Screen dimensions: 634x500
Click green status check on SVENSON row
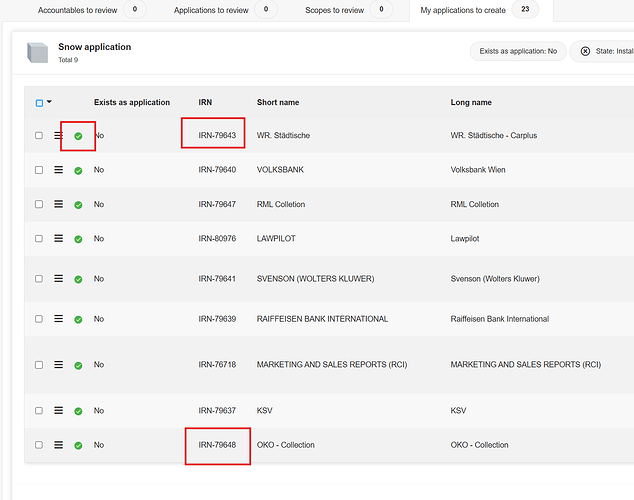[78, 279]
